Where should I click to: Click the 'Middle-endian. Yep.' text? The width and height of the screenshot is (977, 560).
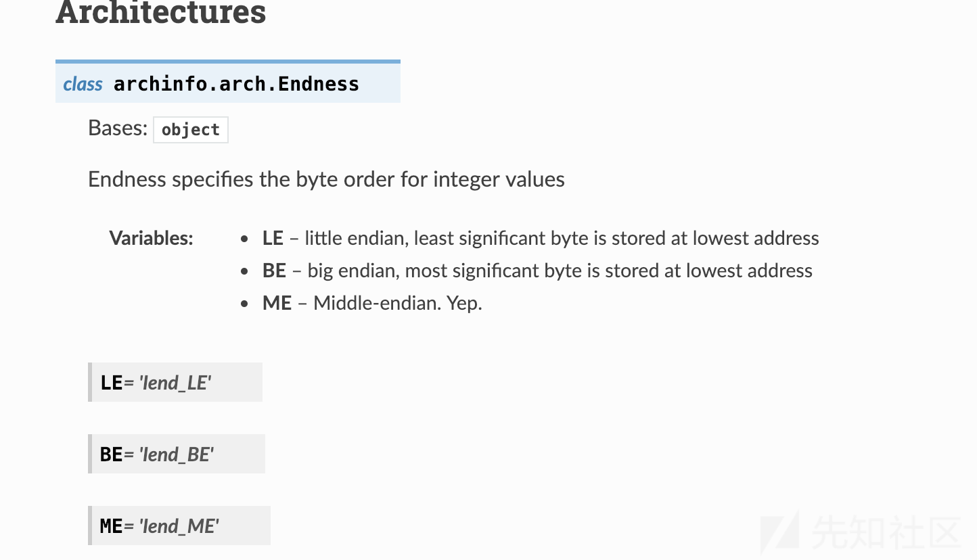(x=398, y=302)
